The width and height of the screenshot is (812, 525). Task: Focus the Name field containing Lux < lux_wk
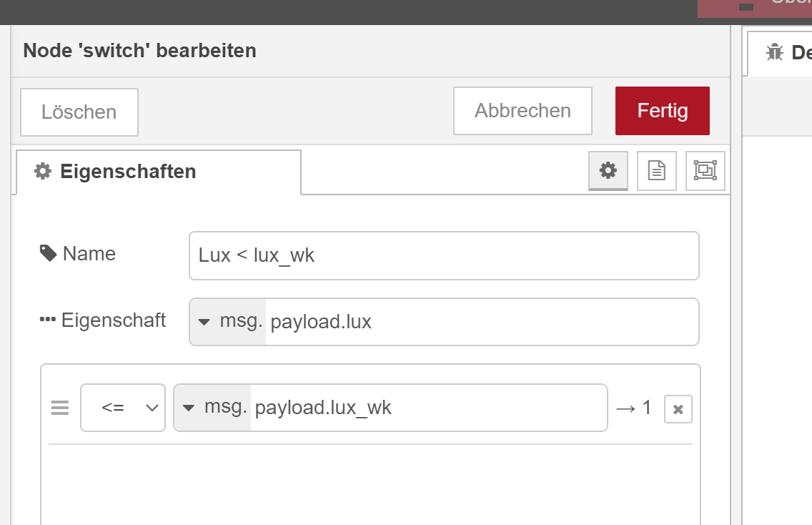point(445,255)
